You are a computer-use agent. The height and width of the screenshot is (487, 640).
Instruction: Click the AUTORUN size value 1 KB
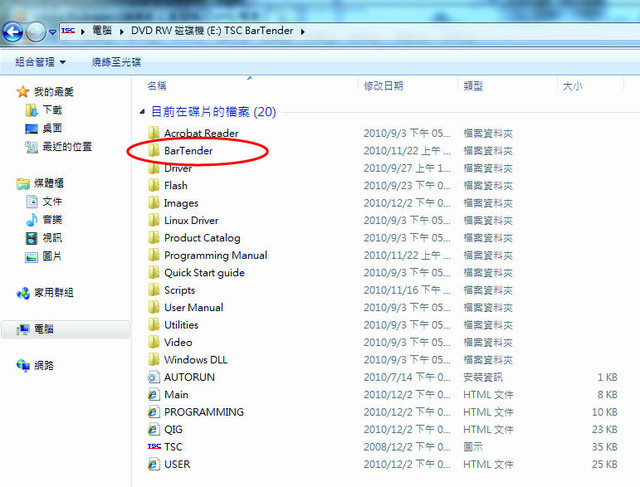(607, 377)
